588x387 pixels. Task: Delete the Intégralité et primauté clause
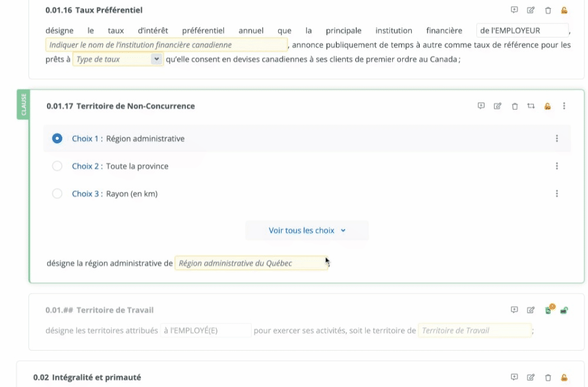[x=548, y=377]
